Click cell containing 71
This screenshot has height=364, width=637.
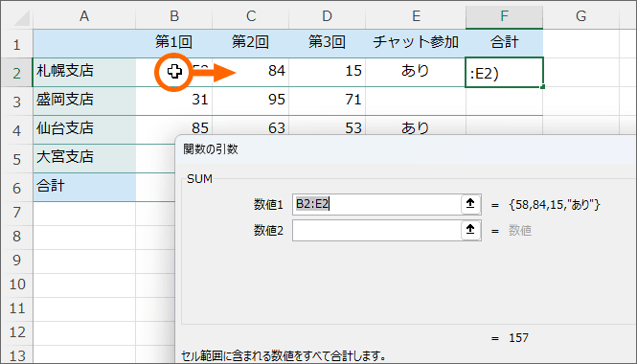pyautogui.click(x=327, y=101)
